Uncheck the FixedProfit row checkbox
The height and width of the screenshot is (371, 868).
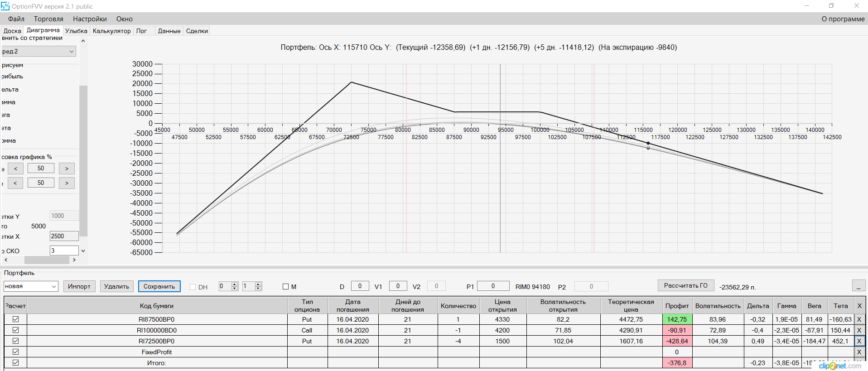15,352
